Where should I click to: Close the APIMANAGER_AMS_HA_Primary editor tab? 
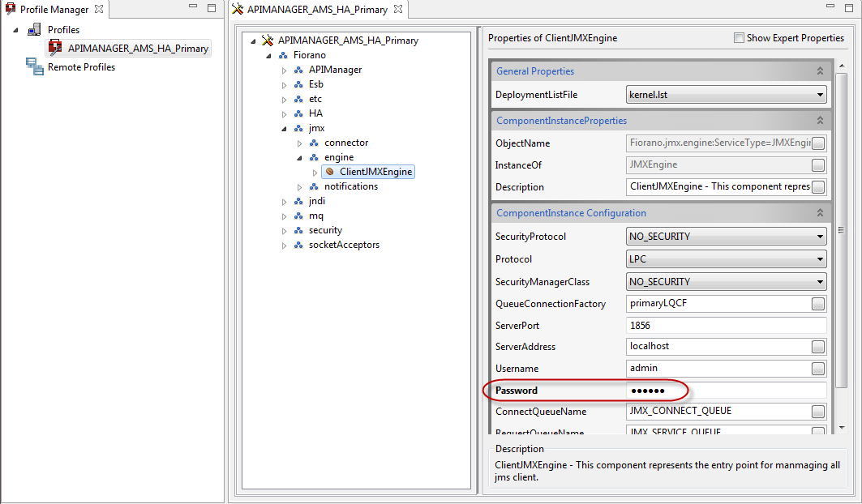click(x=398, y=9)
